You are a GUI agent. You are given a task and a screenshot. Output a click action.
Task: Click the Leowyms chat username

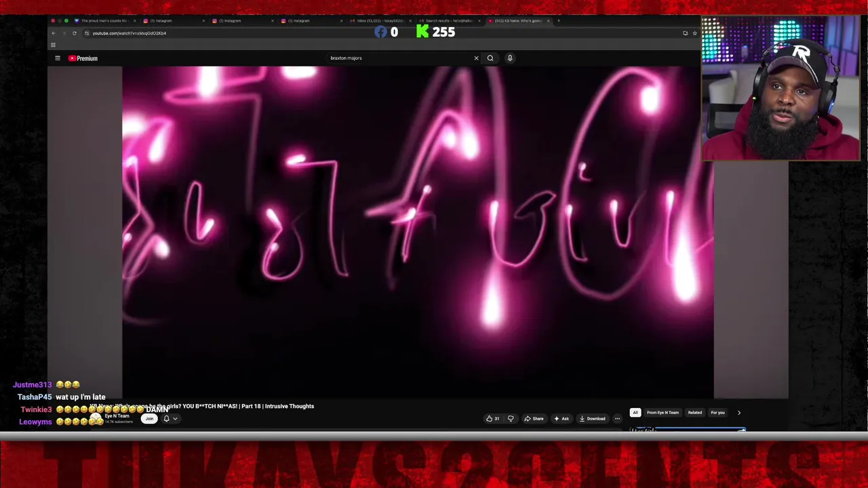35,422
